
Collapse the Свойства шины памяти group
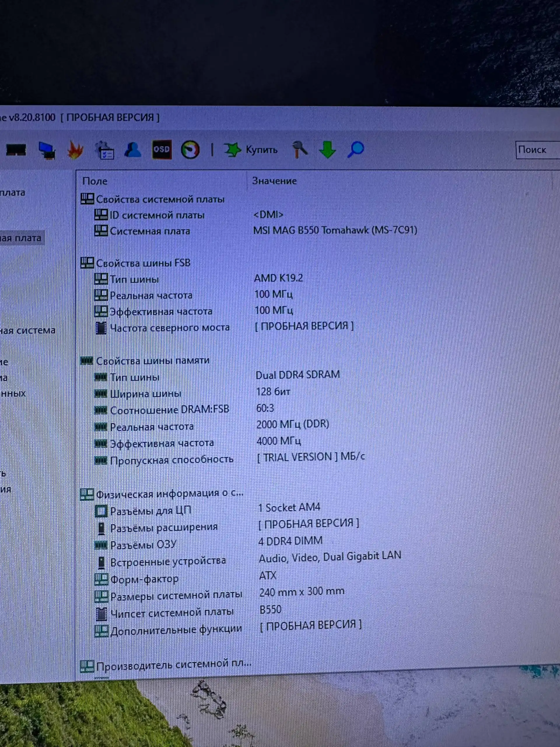(87, 360)
